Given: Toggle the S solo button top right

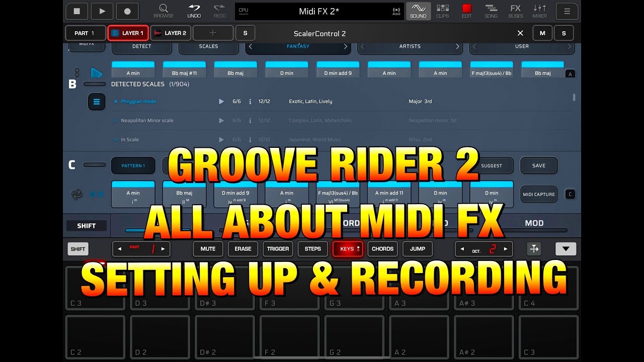Looking at the screenshot, I should tap(563, 33).
